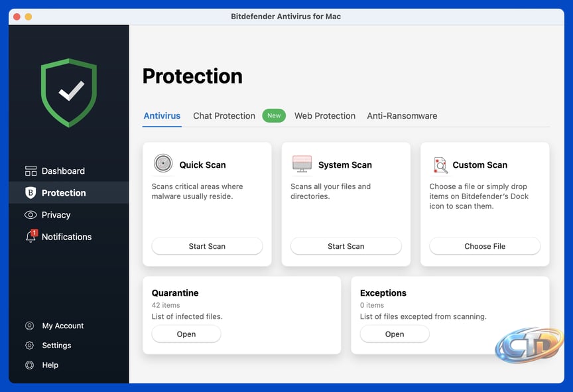Minimize the window with the yellow button
The width and height of the screenshot is (573, 392).
(28, 17)
